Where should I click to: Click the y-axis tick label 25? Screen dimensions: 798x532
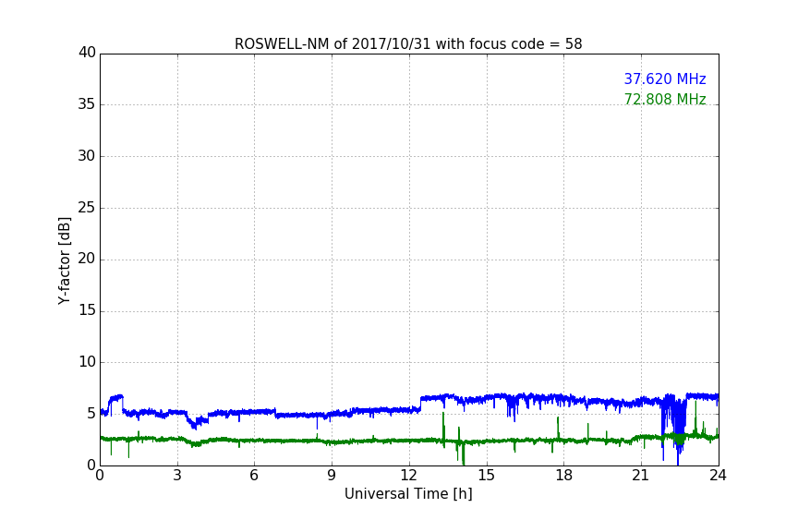[87, 208]
